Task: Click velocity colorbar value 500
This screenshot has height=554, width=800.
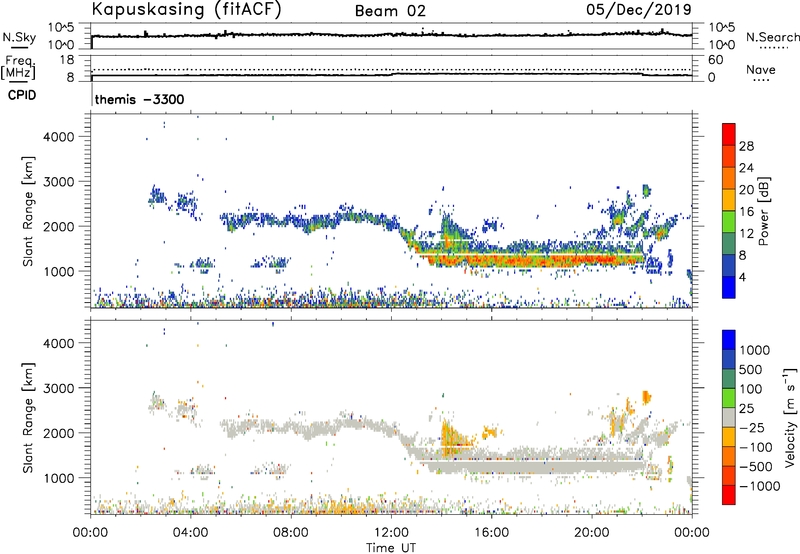Action: point(751,369)
